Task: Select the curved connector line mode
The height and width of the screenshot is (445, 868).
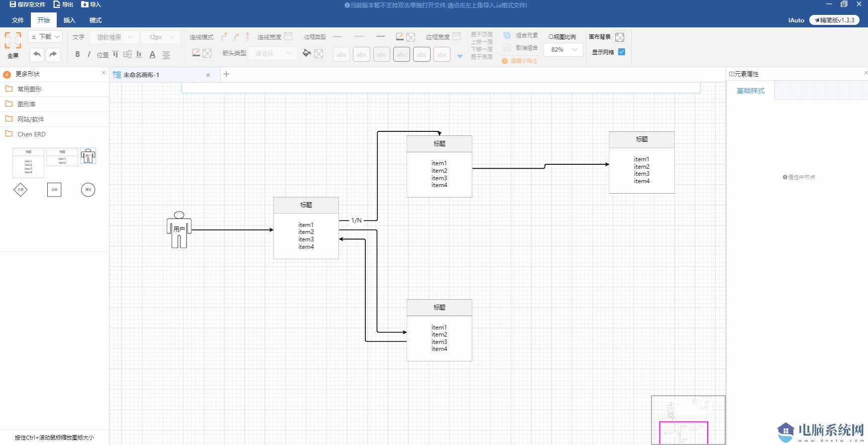Action: 236,37
